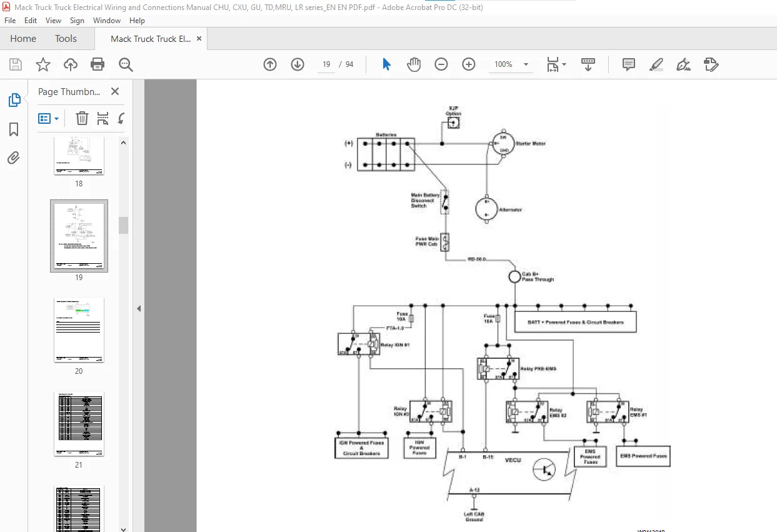777x532 pixels.
Task: Select the highlight text pen tool
Action: [656, 64]
